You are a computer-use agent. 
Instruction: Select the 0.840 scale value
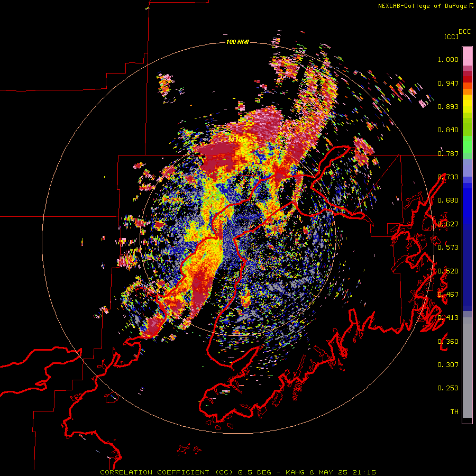448,130
